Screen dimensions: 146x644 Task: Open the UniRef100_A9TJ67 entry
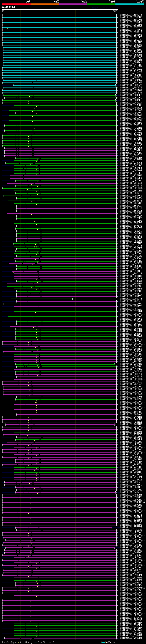(x=131, y=82)
